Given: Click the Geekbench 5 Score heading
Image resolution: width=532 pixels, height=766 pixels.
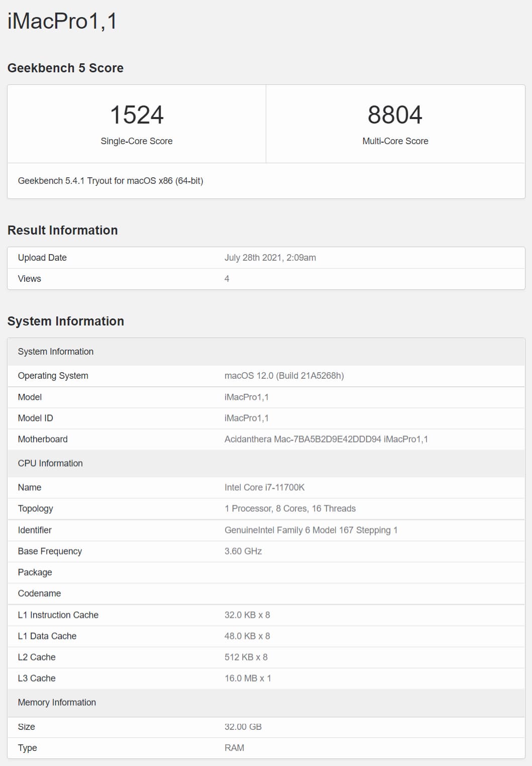Looking at the screenshot, I should click(65, 68).
